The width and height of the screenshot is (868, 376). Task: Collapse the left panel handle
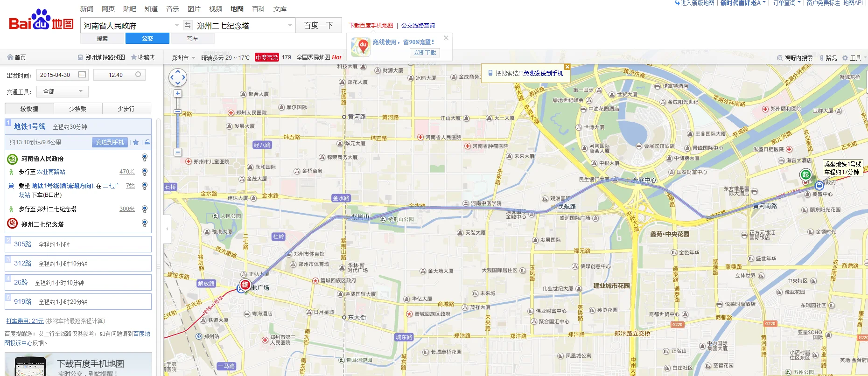pos(168,229)
